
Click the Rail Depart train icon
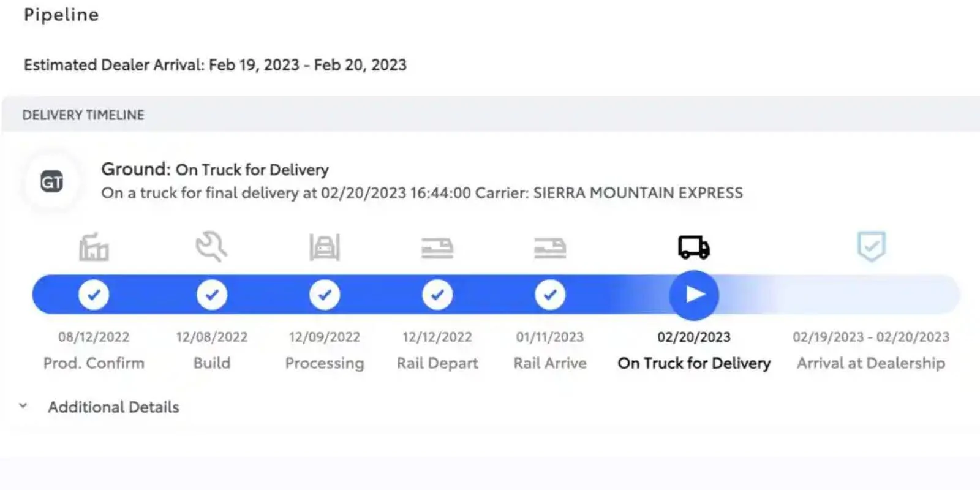click(x=437, y=248)
